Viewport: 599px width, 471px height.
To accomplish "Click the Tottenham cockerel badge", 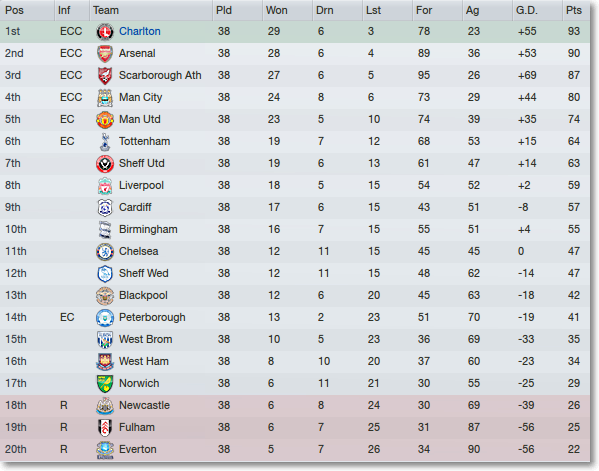I will (105, 142).
